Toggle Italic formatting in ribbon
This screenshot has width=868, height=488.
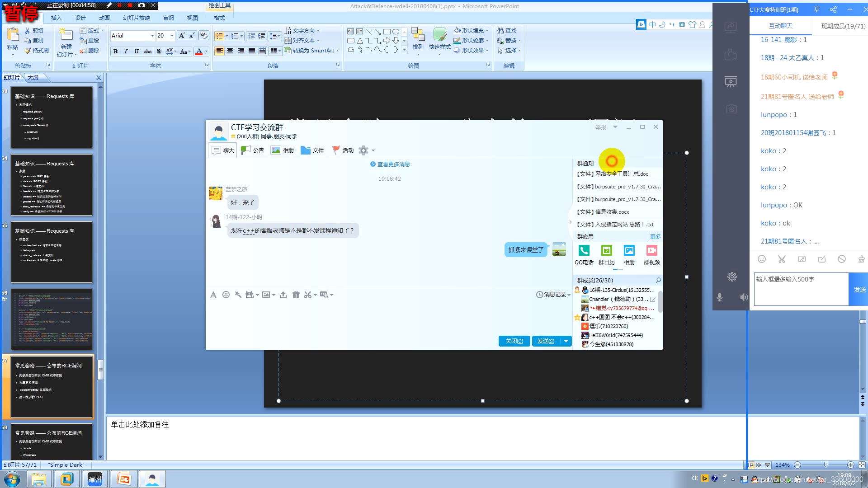(x=126, y=52)
